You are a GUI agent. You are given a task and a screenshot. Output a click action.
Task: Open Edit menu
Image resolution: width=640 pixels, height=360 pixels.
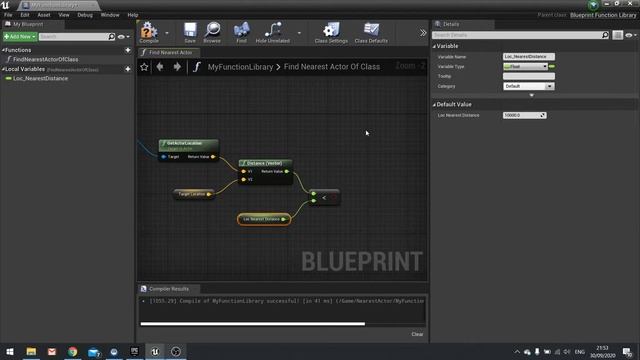tap(25, 15)
